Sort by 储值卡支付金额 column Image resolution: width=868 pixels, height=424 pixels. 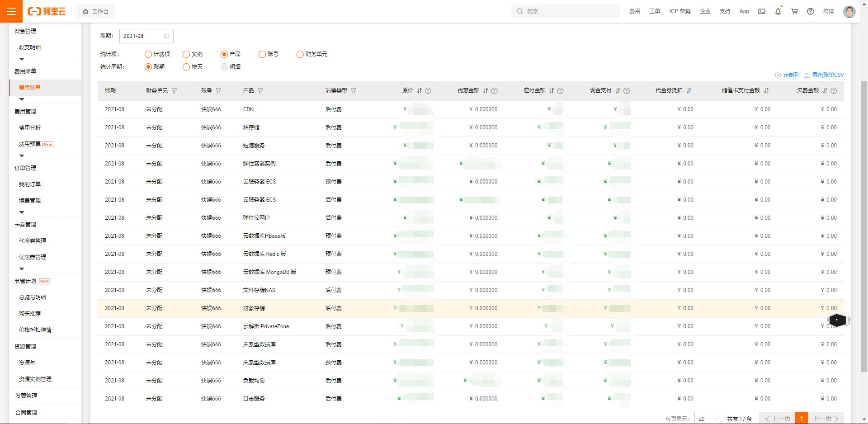(x=766, y=91)
